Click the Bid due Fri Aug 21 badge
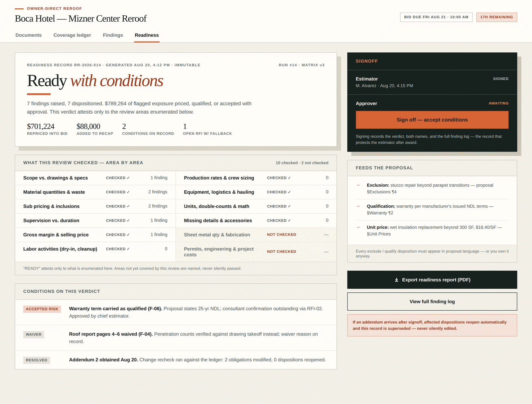The height and width of the screenshot is (404, 532). 436,17
